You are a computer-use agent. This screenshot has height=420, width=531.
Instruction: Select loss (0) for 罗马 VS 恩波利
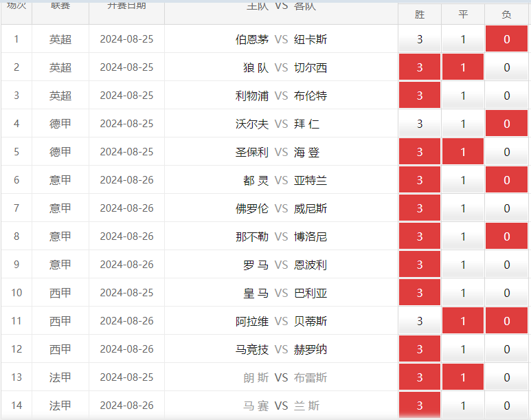click(507, 264)
